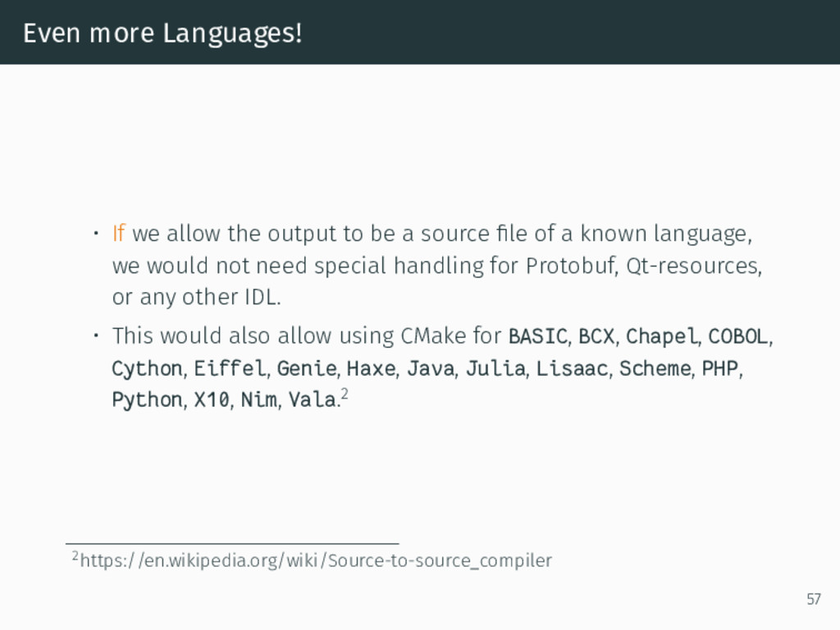Click the orange "If" word
This screenshot has height=630, width=840.
click(118, 234)
